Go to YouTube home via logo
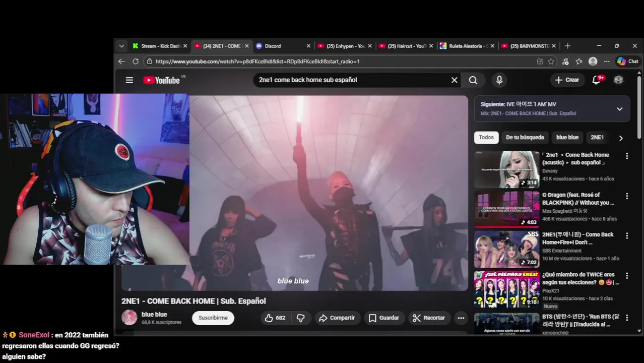Image resolution: width=644 pixels, height=363 pixels. (161, 80)
